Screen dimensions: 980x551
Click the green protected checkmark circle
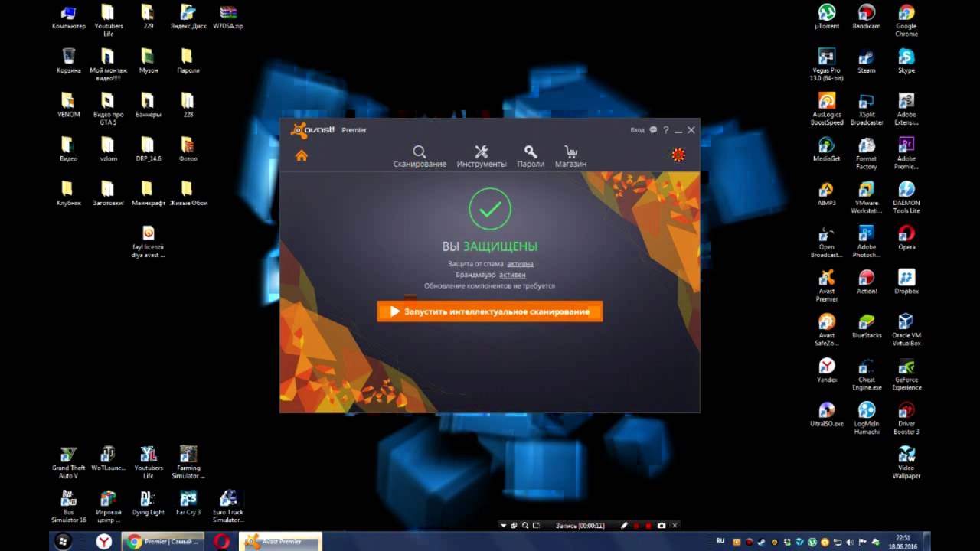490,209
